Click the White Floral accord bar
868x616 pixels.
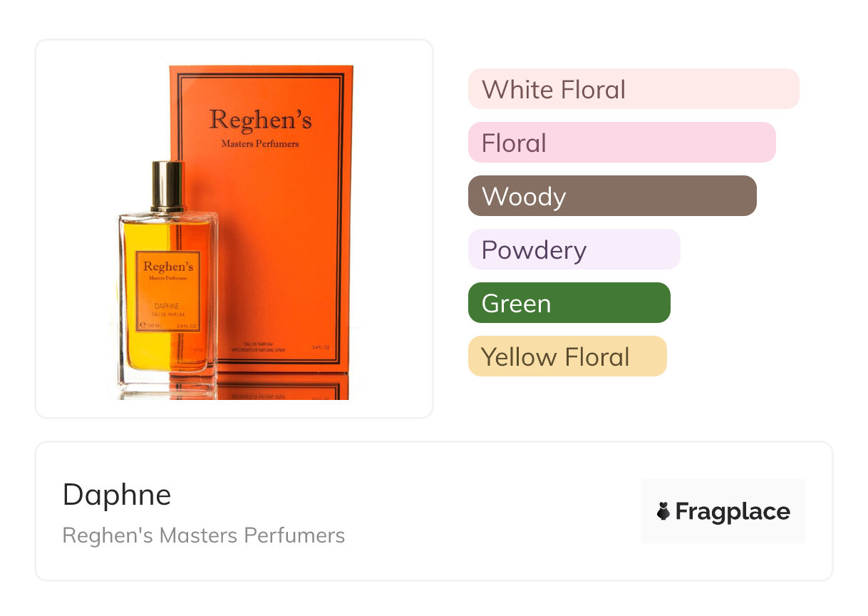click(633, 89)
